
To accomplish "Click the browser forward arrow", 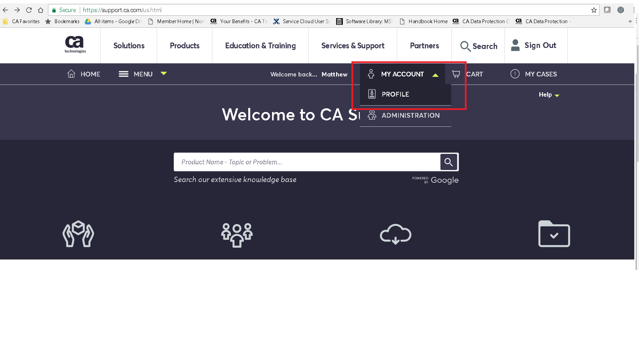I will click(17, 10).
